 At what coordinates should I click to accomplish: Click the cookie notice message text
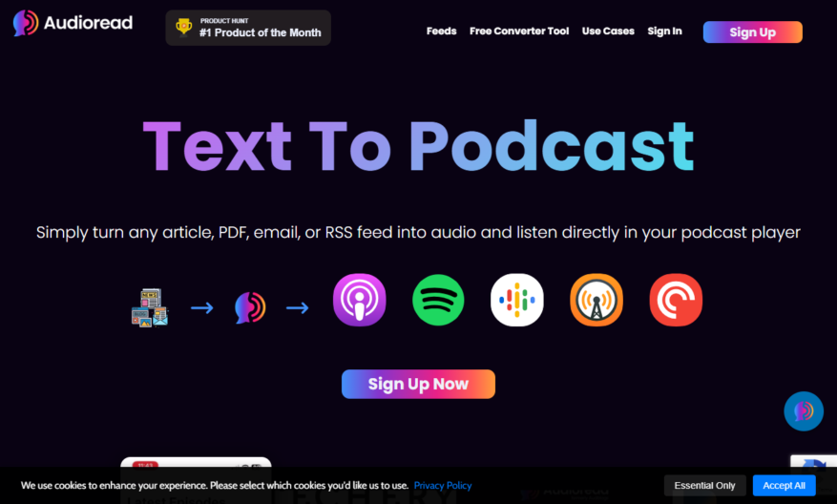(x=215, y=485)
